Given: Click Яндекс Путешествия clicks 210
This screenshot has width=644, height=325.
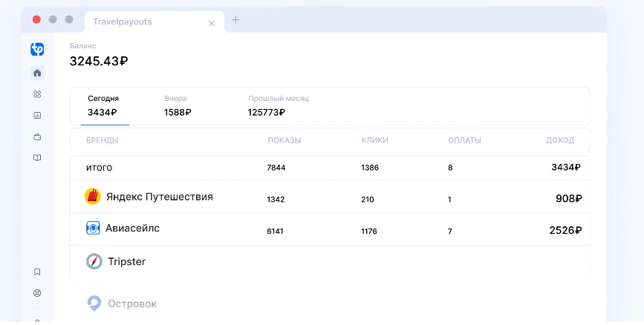Looking at the screenshot, I should [368, 200].
